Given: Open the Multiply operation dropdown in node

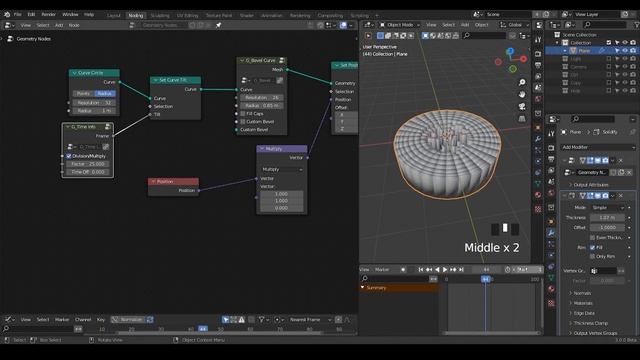Looking at the screenshot, I should coord(282,169).
